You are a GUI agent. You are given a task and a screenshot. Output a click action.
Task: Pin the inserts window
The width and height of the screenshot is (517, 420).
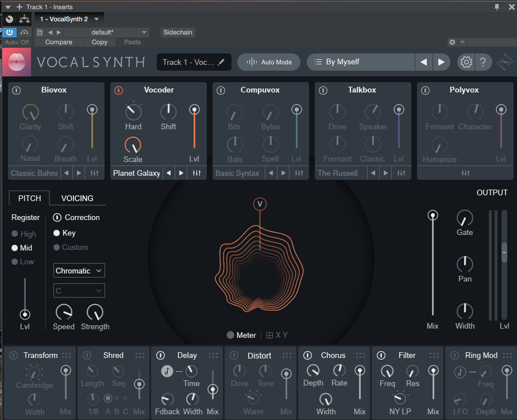pyautogui.click(x=496, y=7)
